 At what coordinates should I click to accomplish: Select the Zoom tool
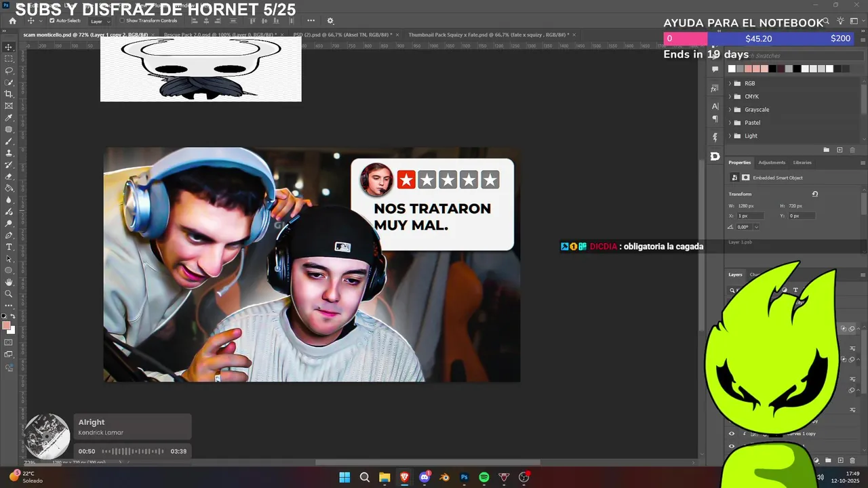(9, 293)
